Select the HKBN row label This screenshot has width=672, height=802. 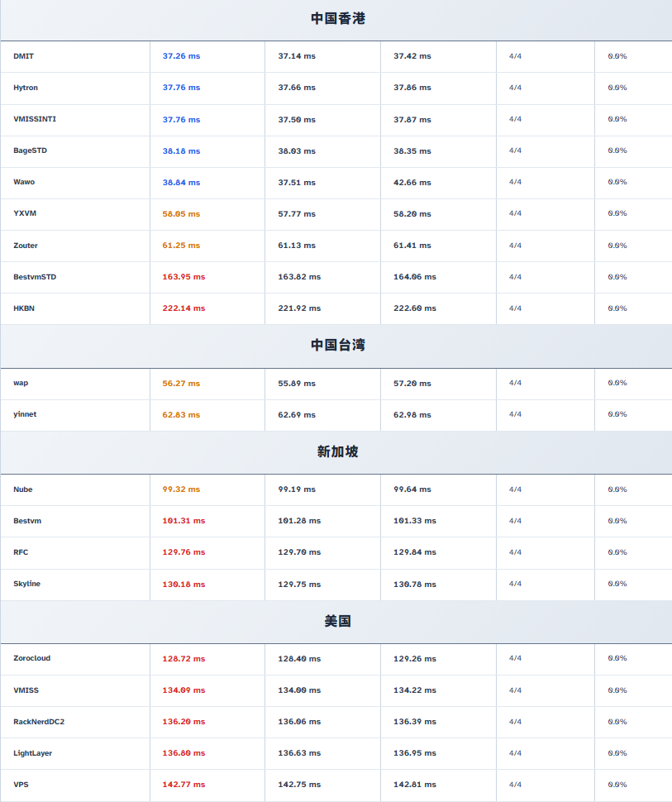tap(24, 308)
